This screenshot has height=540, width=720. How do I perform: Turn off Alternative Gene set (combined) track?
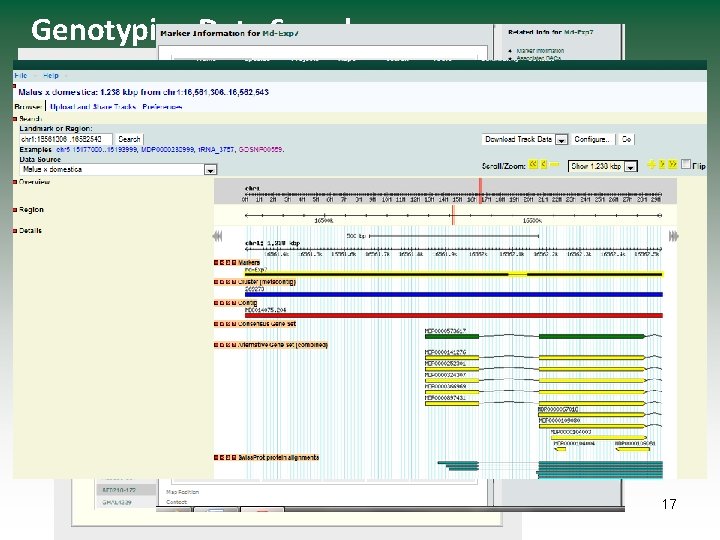[222, 345]
